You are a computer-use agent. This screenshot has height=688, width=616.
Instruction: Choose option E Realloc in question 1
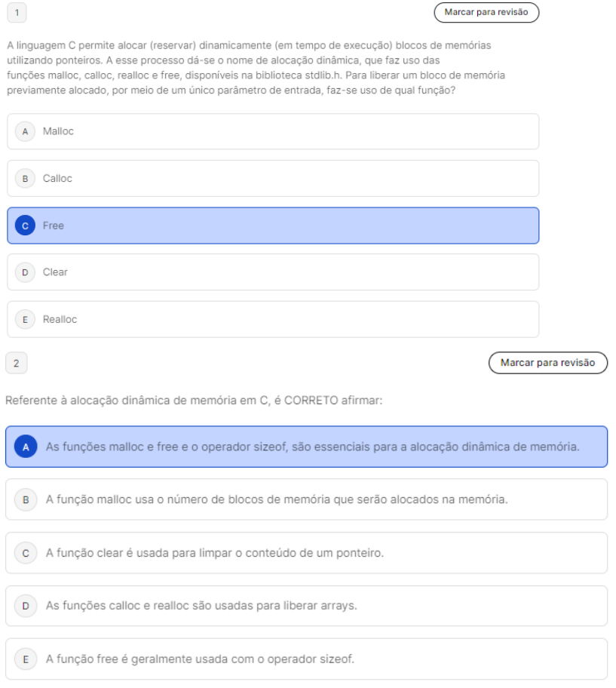272,319
